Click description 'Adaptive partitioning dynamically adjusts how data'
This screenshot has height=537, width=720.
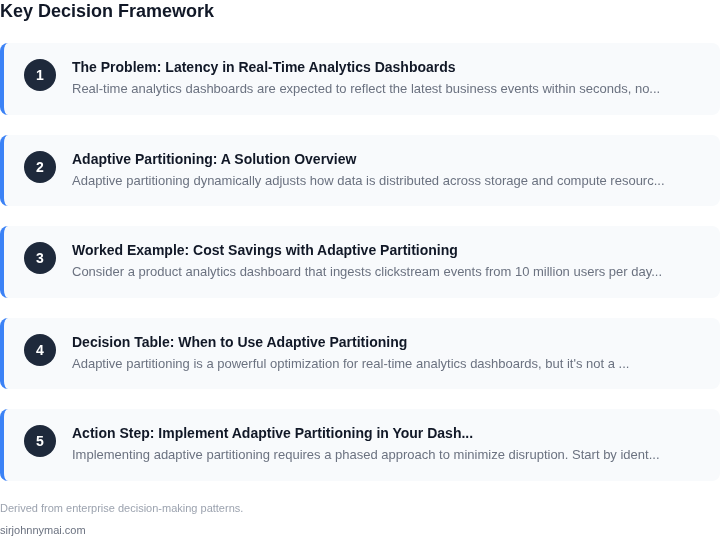[x=368, y=181]
